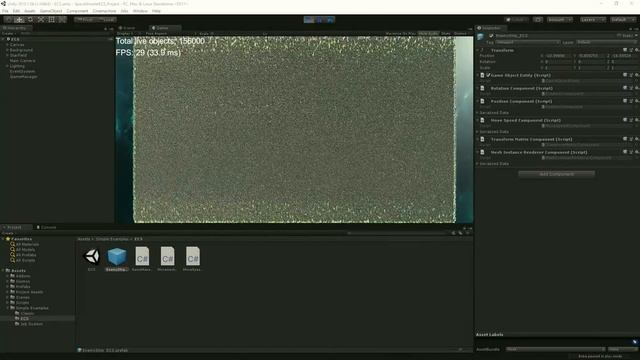This screenshot has width=640, height=360.
Task: Open the ECS scene asset thumbnail
Action: point(91,257)
